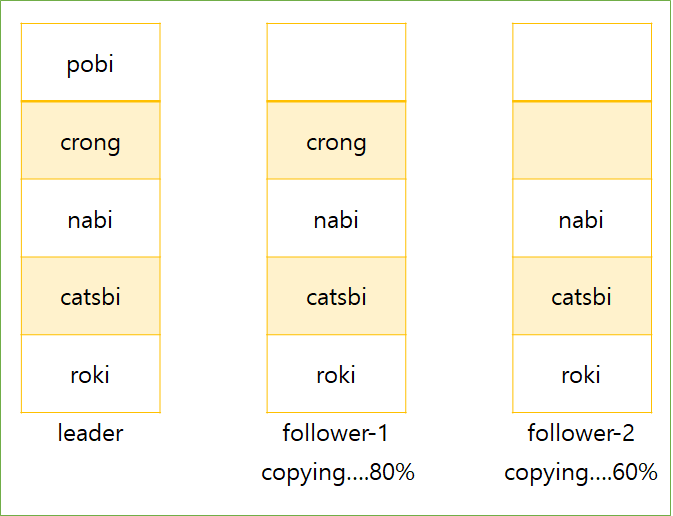This screenshot has height=516, width=673.
Task: Click the follower-1 label
Action: pyautogui.click(x=335, y=433)
